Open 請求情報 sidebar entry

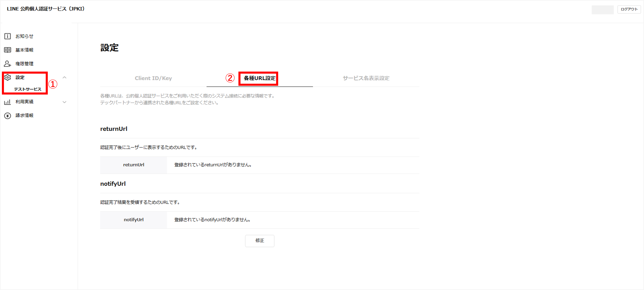24,116
